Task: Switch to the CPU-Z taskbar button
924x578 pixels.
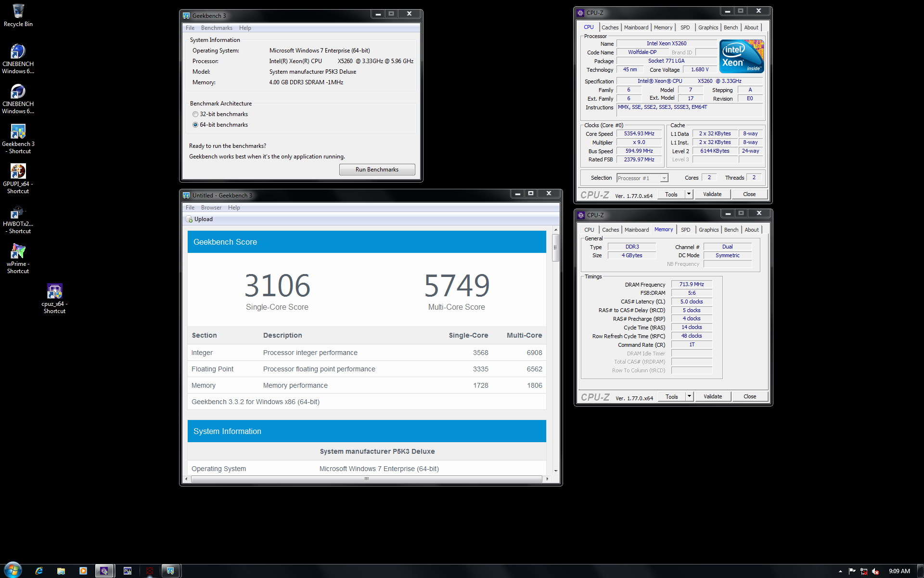Action: tap(104, 571)
